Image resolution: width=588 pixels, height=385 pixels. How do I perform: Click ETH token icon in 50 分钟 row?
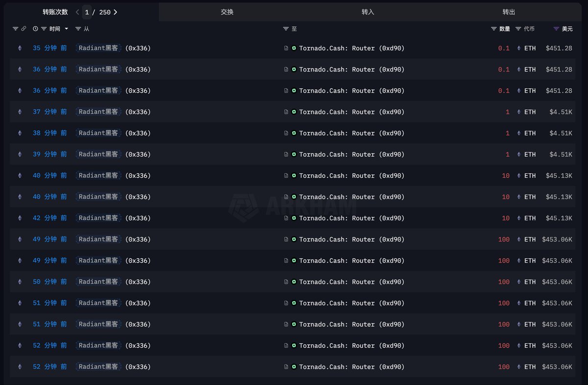coord(519,282)
